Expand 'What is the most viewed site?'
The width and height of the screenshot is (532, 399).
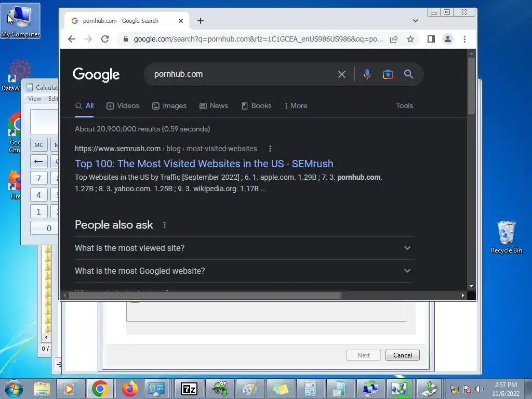click(x=244, y=248)
